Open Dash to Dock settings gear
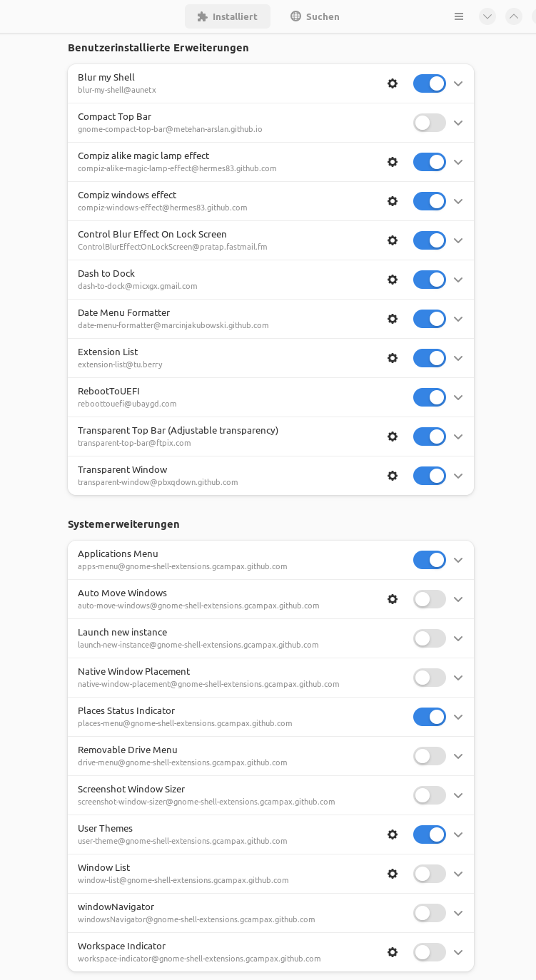 click(392, 280)
